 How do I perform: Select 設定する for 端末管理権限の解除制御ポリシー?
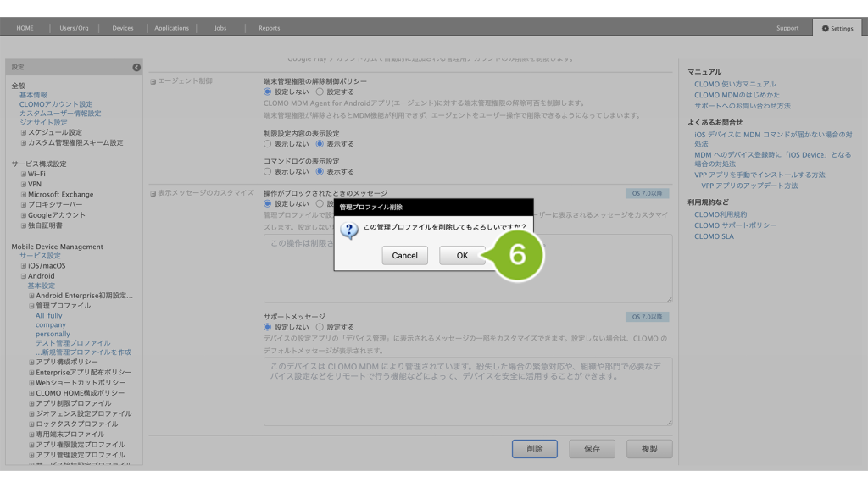(x=320, y=91)
